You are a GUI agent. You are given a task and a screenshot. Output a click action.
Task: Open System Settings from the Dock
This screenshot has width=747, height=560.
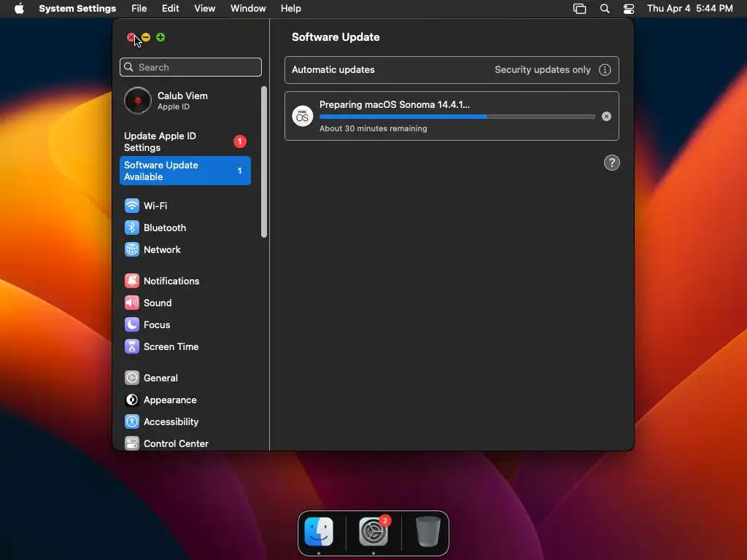373,532
